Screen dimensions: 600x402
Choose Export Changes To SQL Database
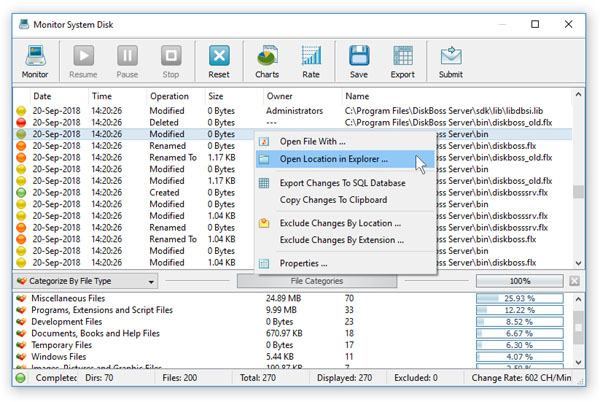click(345, 183)
